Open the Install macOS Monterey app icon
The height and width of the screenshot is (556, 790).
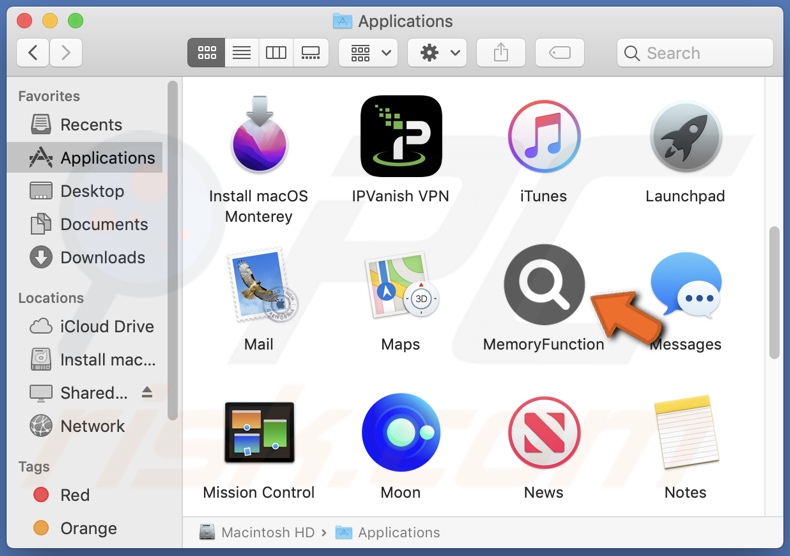[x=259, y=135]
